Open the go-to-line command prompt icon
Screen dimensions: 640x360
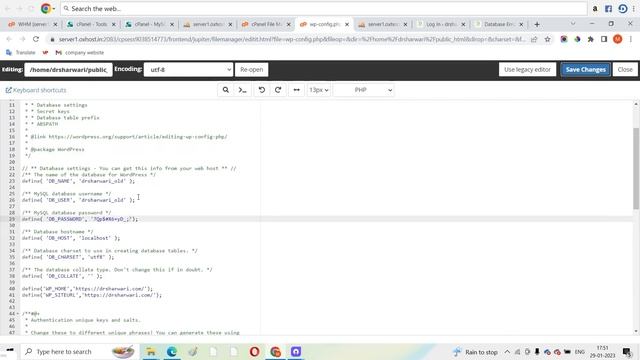coord(242,90)
